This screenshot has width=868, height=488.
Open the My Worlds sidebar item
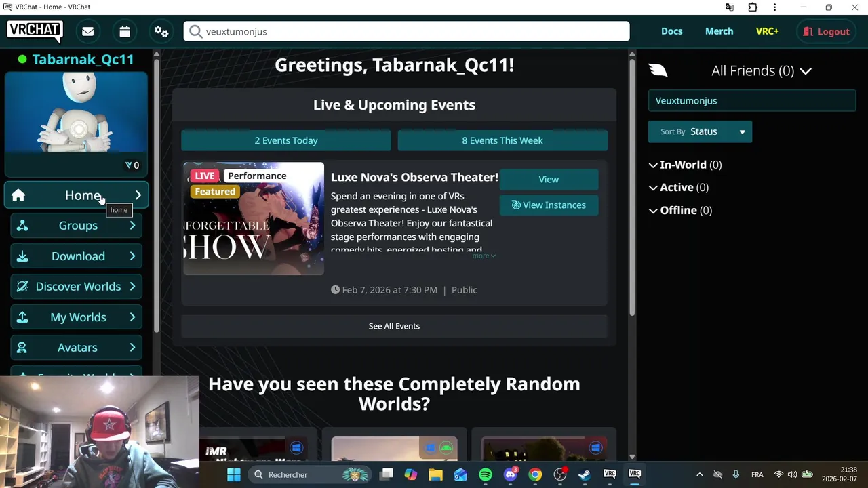coord(76,317)
